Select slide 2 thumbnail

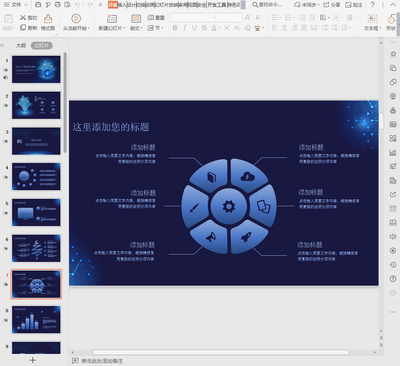coord(36,105)
